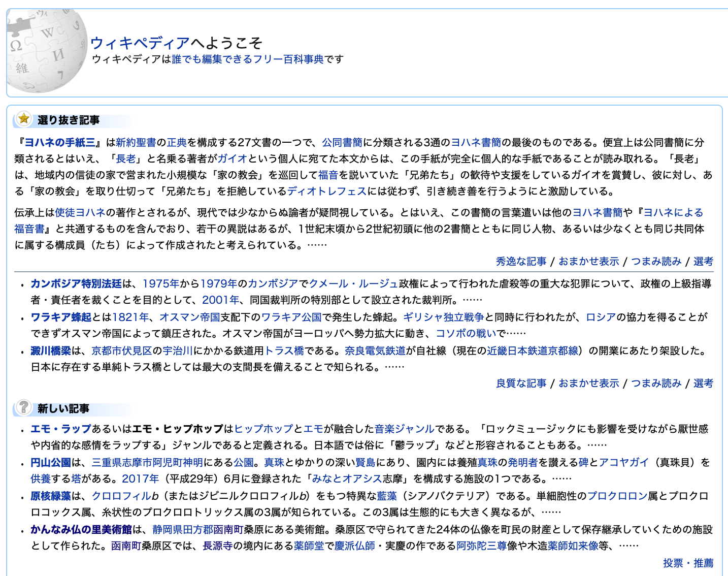The width and height of the screenshot is (728, 576).
Task: Follow the 三重県志摩市阿児町神明 link
Action: click(x=147, y=463)
